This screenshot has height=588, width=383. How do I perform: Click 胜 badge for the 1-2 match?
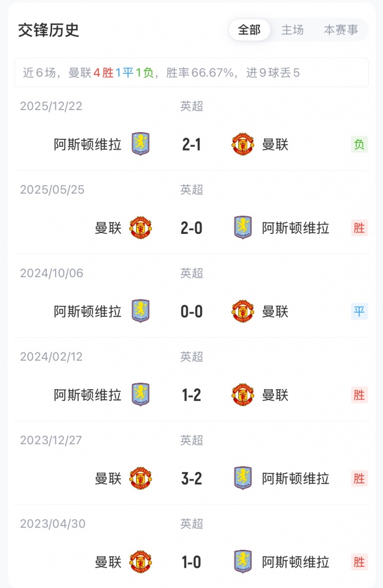(359, 395)
